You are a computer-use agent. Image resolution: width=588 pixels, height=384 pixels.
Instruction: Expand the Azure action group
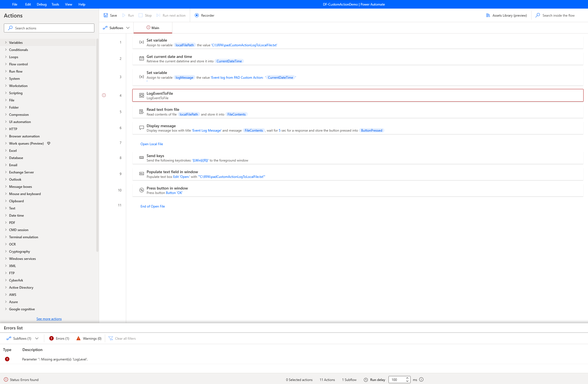[6, 302]
